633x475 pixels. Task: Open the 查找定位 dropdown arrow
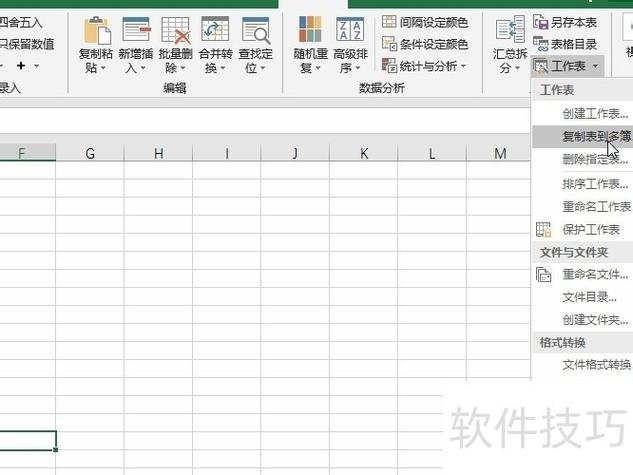coord(263,68)
